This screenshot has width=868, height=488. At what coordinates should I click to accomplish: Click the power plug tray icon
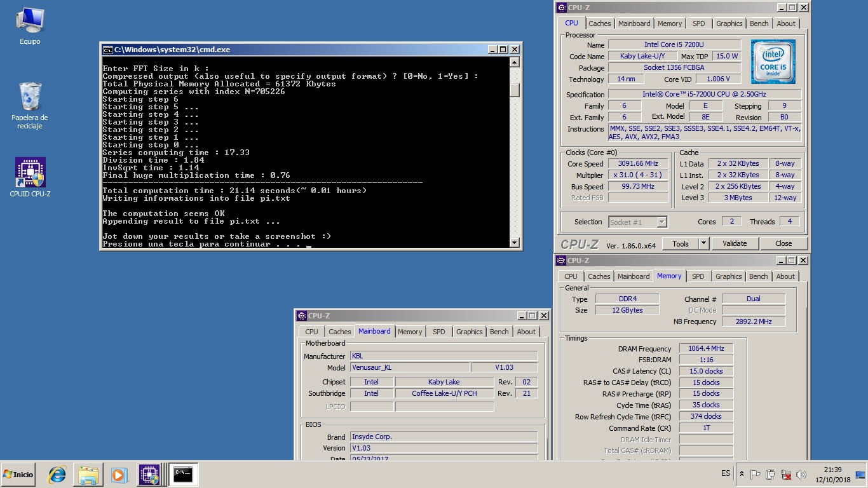(x=771, y=474)
